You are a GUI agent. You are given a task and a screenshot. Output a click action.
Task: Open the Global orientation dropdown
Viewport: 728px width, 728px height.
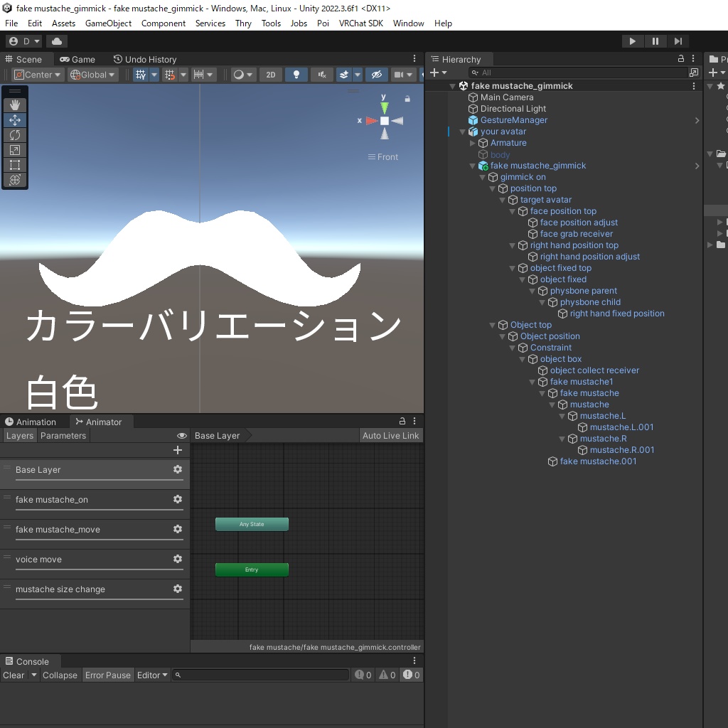(x=92, y=75)
